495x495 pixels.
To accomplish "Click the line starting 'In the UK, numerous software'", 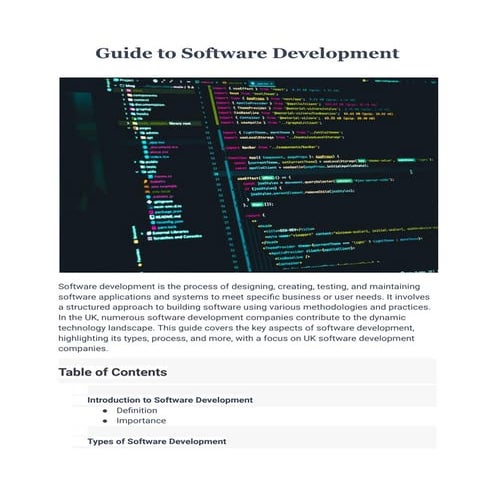I will [x=232, y=317].
